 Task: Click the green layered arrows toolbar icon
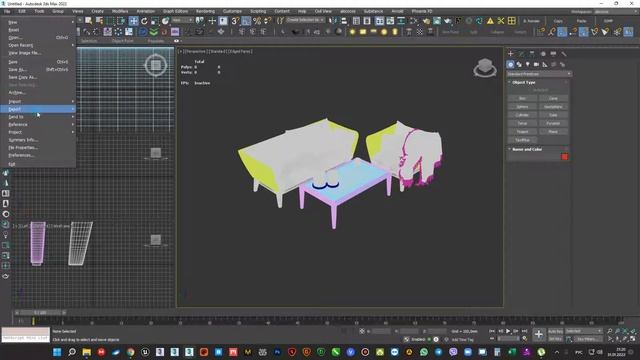153,31
